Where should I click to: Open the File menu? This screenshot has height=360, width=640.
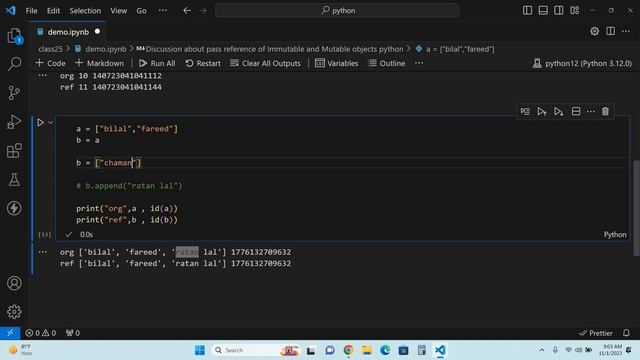(x=31, y=11)
